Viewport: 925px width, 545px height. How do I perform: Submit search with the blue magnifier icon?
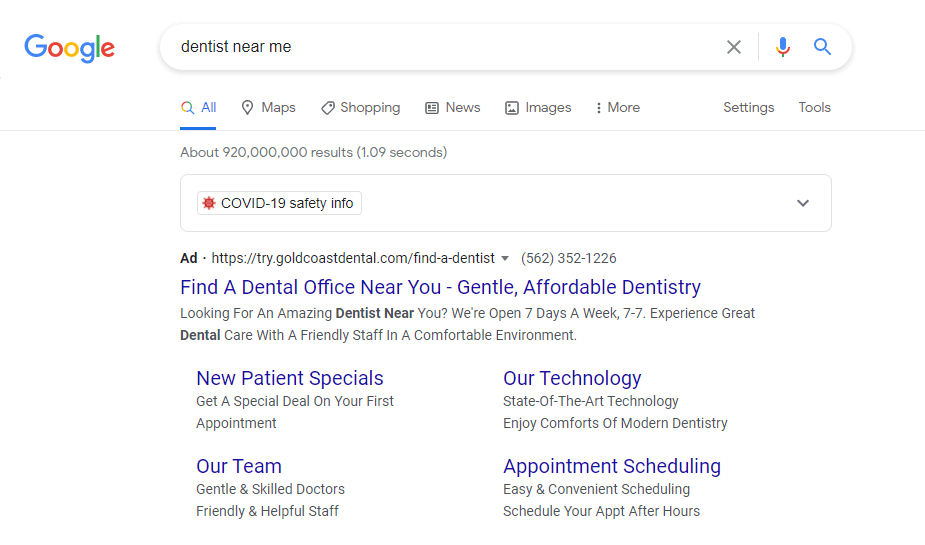(822, 47)
